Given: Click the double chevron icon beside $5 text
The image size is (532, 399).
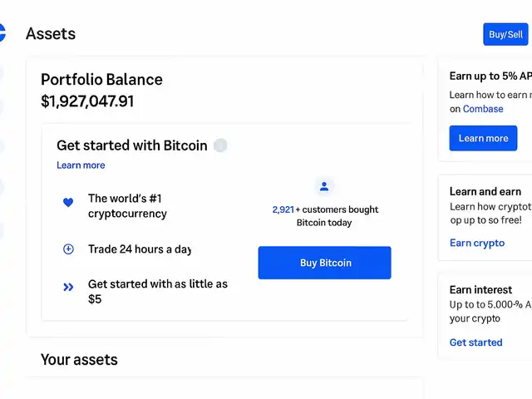Looking at the screenshot, I should coord(68,288).
